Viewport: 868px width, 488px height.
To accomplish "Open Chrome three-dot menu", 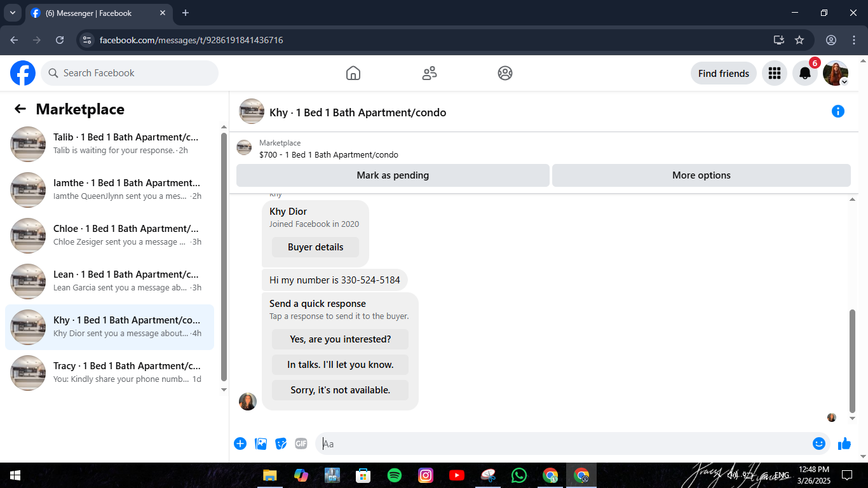I will 853,40.
